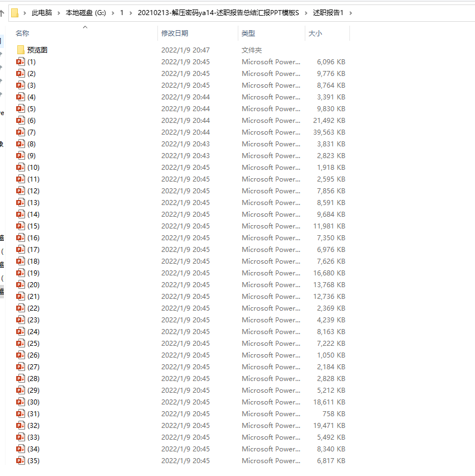Select PowerPoint file icon for (16)
Image resolution: width=475 pixels, height=476 pixels.
[x=21, y=237]
